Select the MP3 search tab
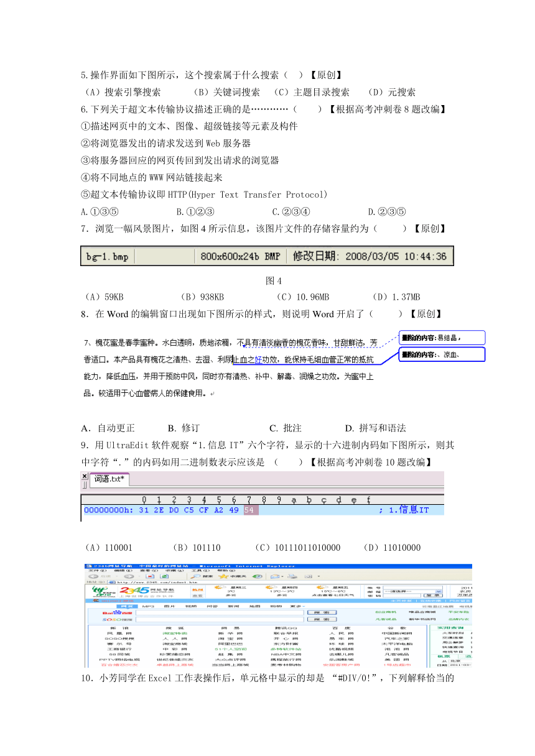The height and width of the screenshot is (756, 535). point(148,606)
